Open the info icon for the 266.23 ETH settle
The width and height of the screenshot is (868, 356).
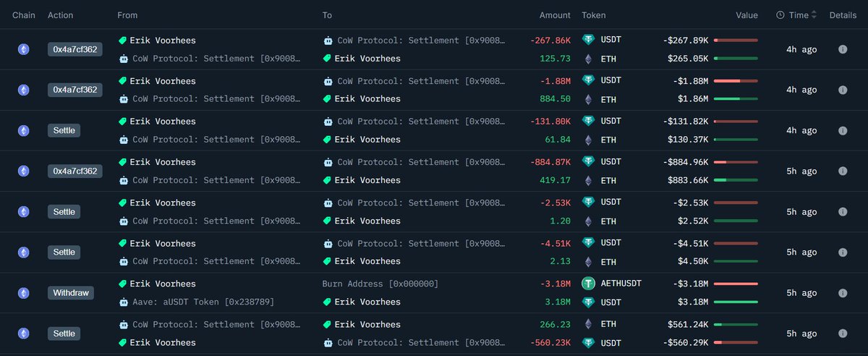(x=843, y=334)
